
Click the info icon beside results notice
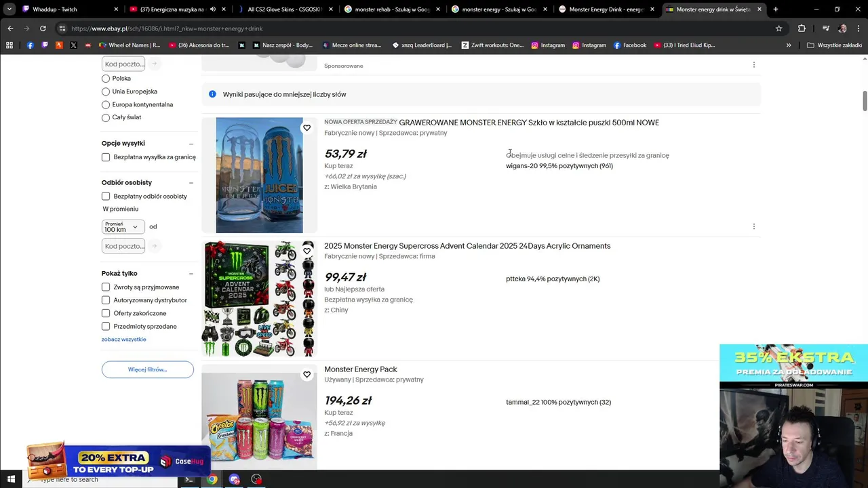click(x=212, y=94)
